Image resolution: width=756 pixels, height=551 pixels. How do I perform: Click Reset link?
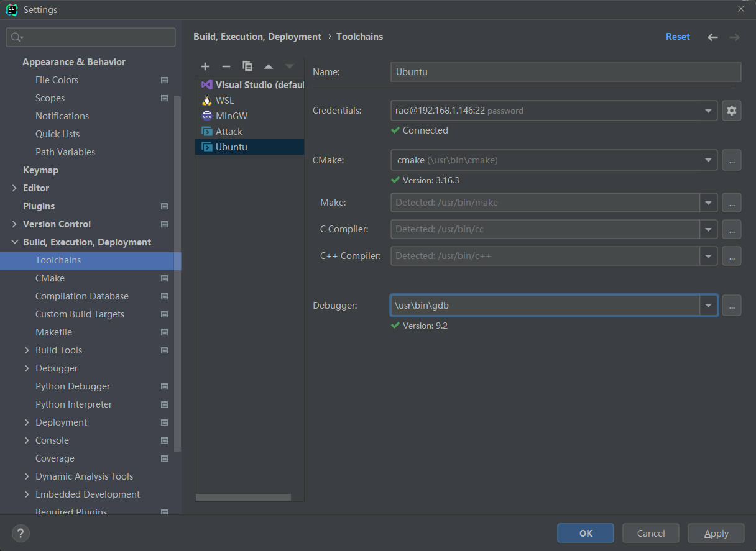(x=678, y=37)
